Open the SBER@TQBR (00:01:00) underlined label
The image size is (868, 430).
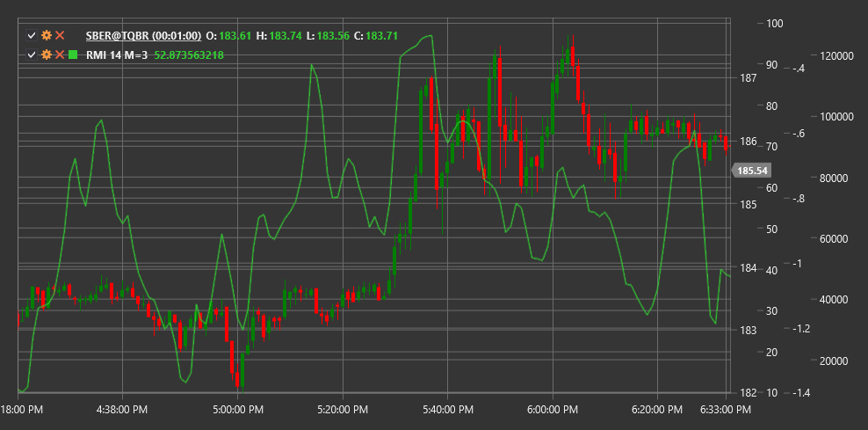[x=143, y=36]
